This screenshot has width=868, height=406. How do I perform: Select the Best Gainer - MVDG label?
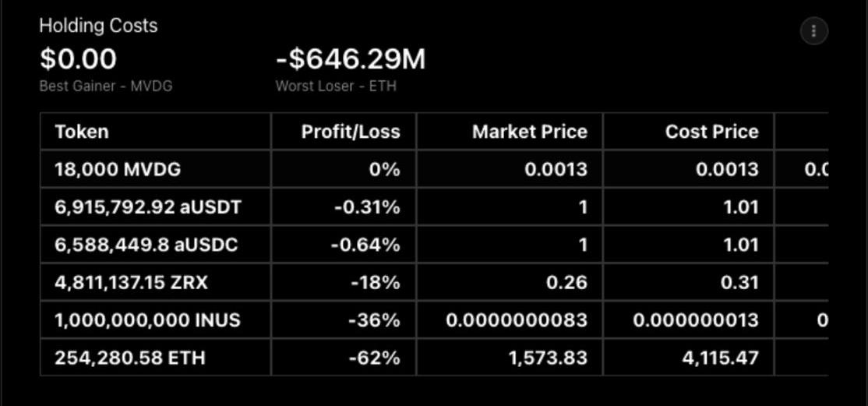coord(106,86)
